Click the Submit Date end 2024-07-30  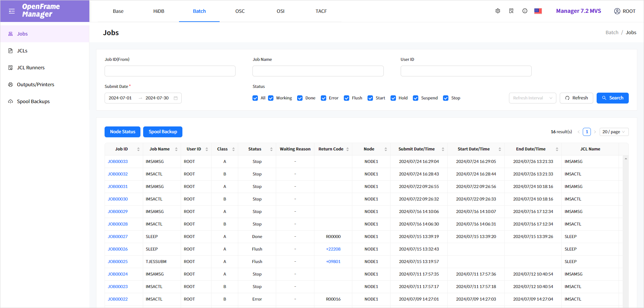tap(157, 98)
